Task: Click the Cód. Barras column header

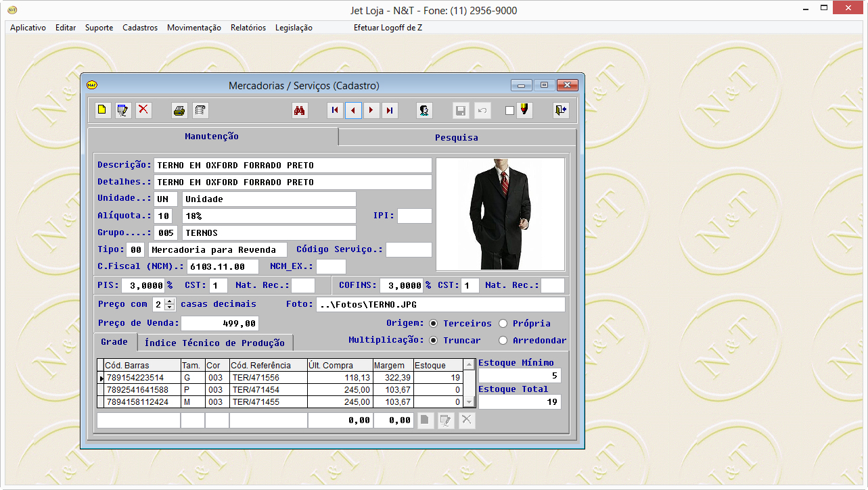Action: point(142,366)
